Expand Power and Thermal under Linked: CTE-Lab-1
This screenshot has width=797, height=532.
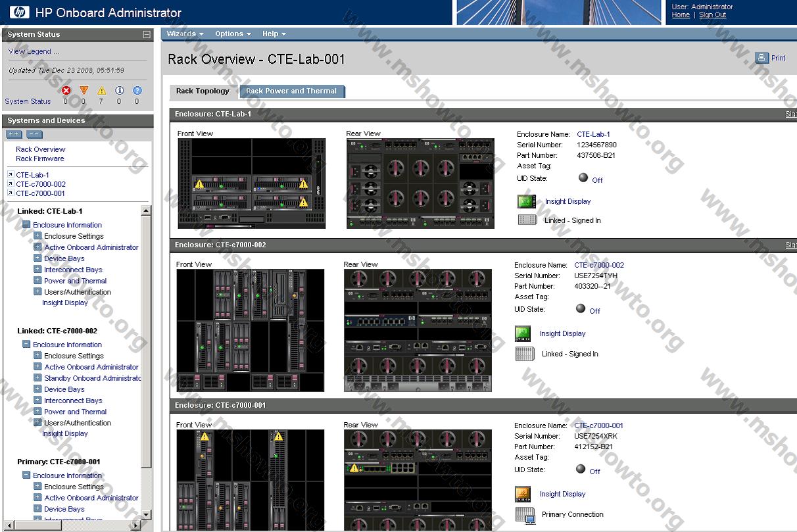(x=37, y=281)
